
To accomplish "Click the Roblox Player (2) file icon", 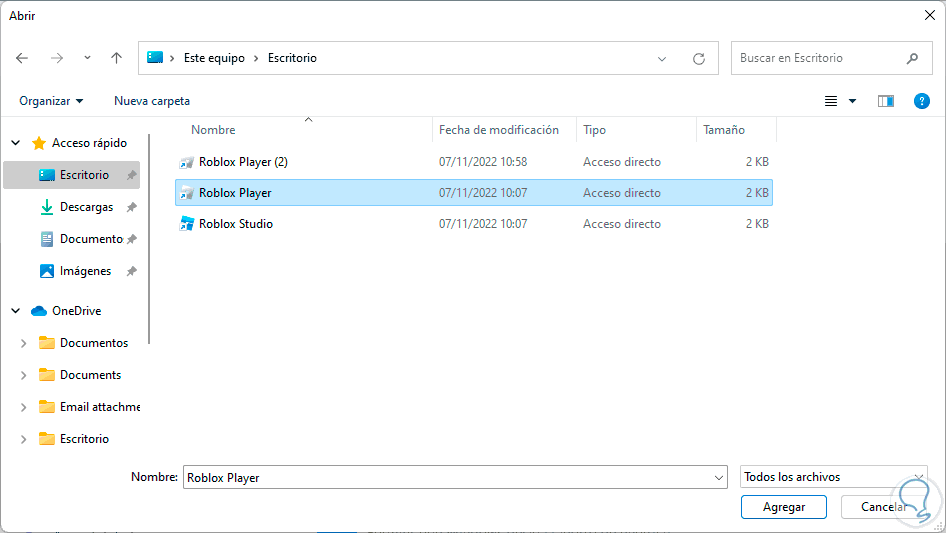I will click(x=186, y=162).
